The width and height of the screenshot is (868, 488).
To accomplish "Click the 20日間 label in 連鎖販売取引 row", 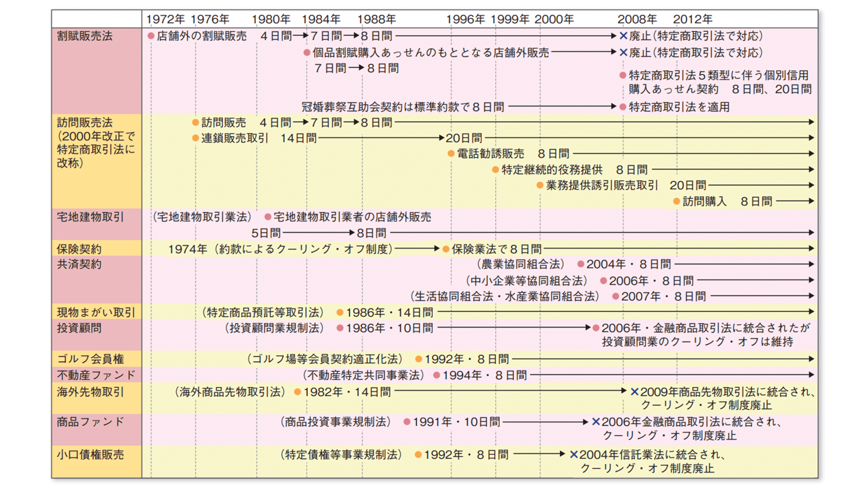I will pyautogui.click(x=464, y=138).
